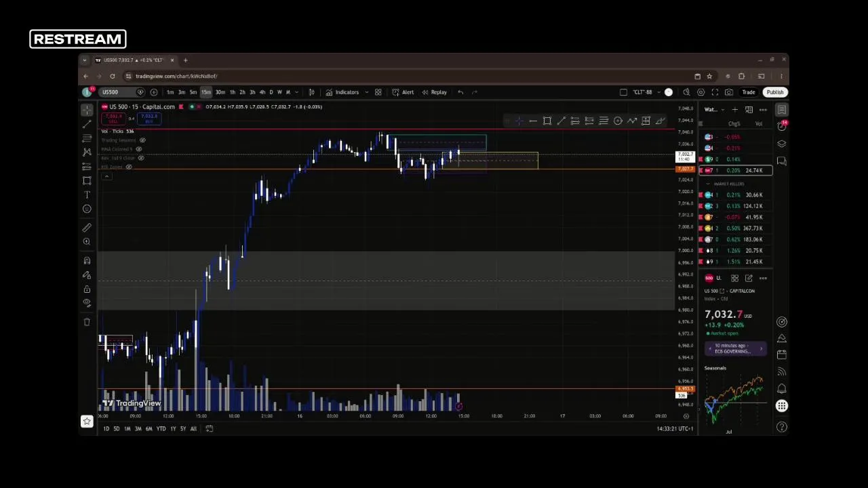
Task: Open the emoji icons tool
Action: (x=87, y=209)
